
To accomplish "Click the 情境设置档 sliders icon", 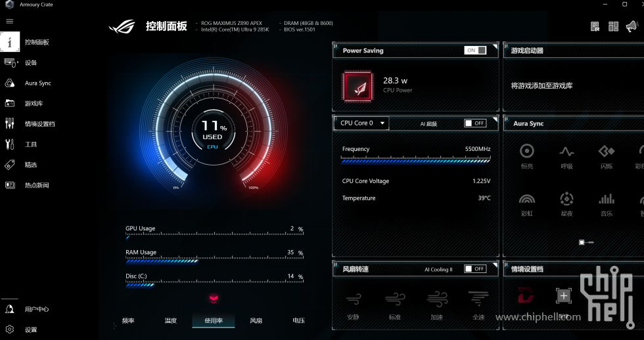I will 10,123.
